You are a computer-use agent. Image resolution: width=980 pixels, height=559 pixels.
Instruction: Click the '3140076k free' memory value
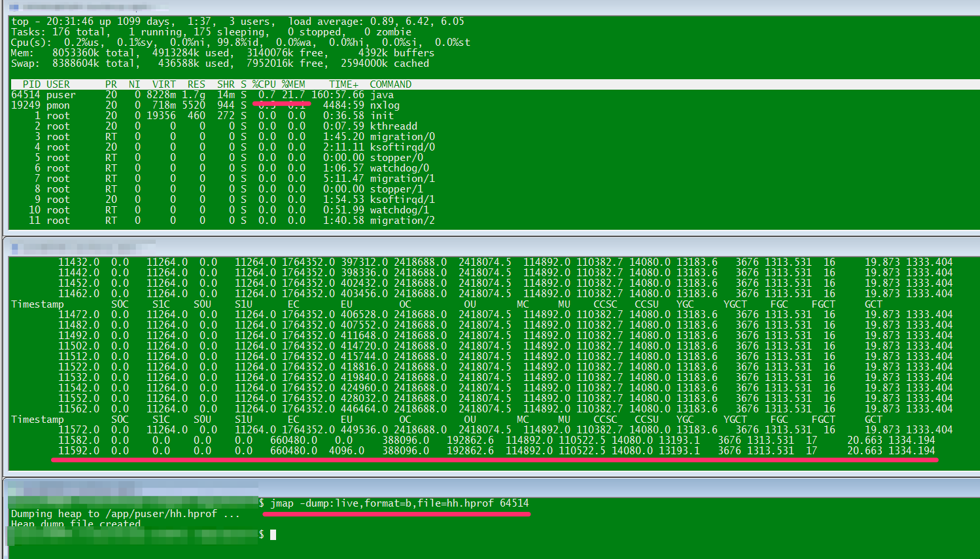(x=285, y=53)
